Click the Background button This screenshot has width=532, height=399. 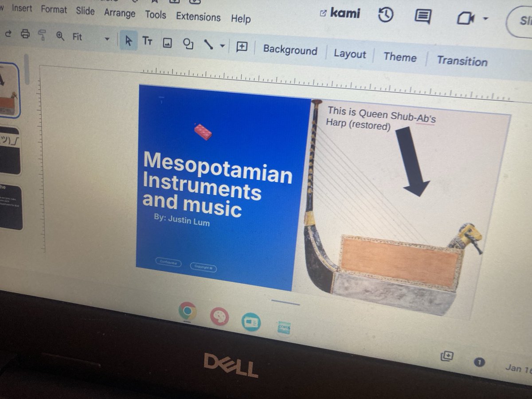290,50
